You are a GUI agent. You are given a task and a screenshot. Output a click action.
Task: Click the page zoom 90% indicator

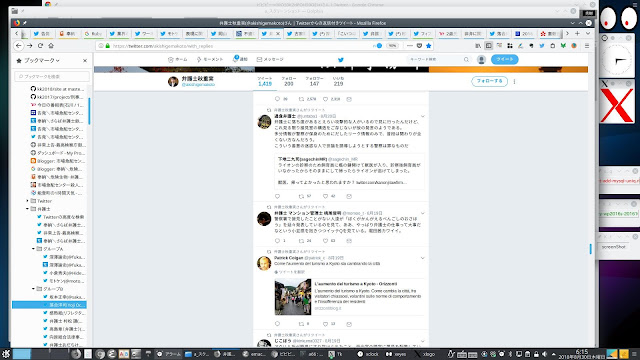(x=392, y=46)
